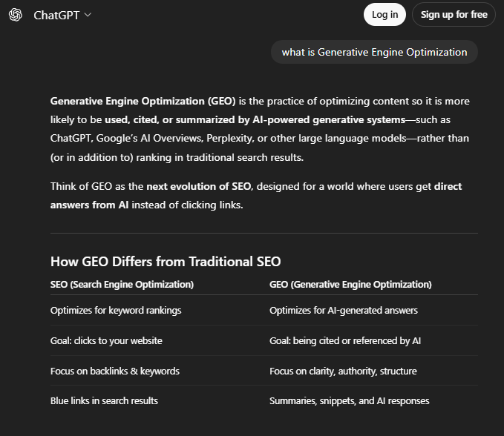504x436 pixels.
Task: Click bold text 'Generative Engine Optimization (GEO)'
Action: point(143,101)
